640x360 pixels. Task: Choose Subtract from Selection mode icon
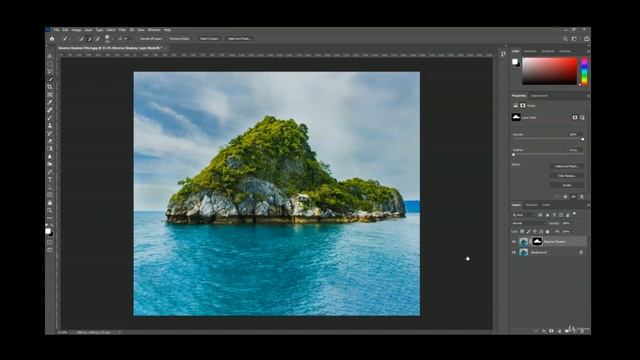(x=98, y=39)
